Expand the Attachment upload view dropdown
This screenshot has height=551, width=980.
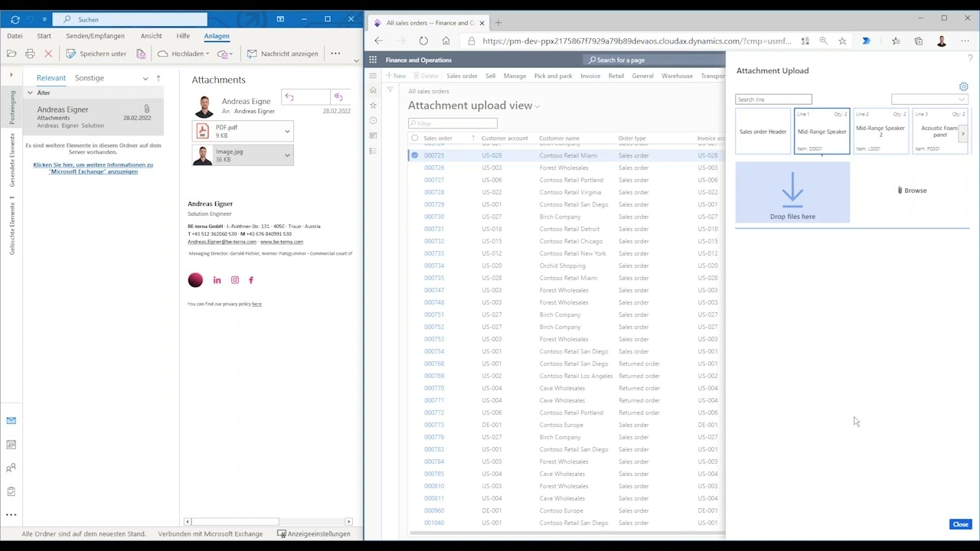[537, 106]
